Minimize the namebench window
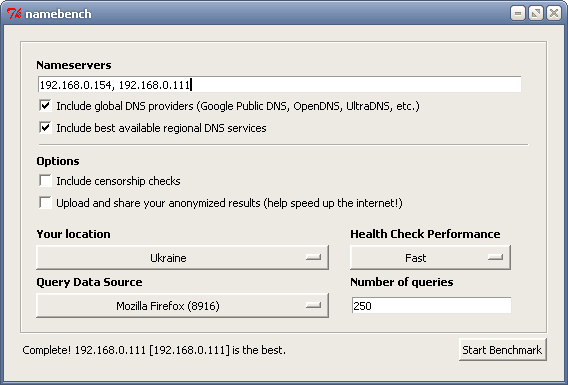Image resolution: width=568 pixels, height=385 pixels. click(518, 13)
